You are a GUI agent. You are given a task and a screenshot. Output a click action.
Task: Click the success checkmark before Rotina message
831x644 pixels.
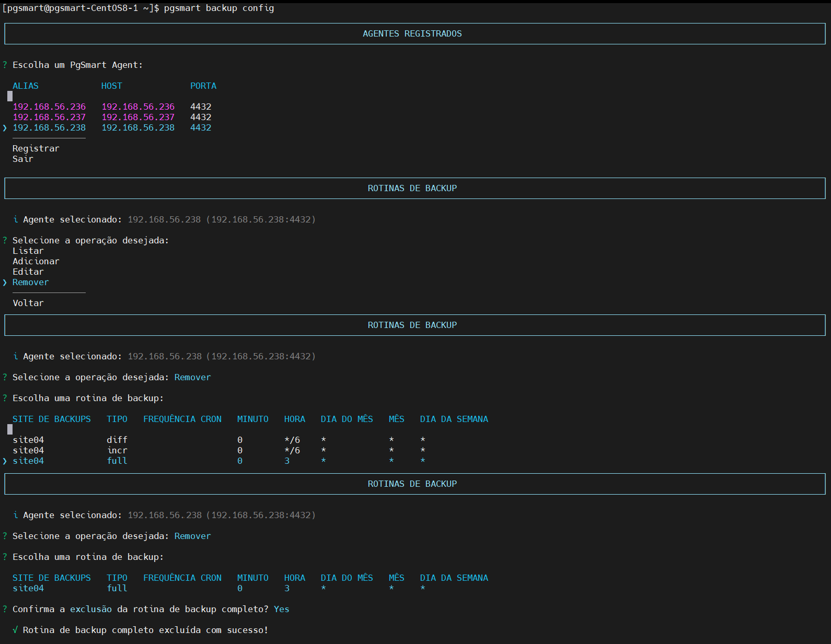(15, 630)
